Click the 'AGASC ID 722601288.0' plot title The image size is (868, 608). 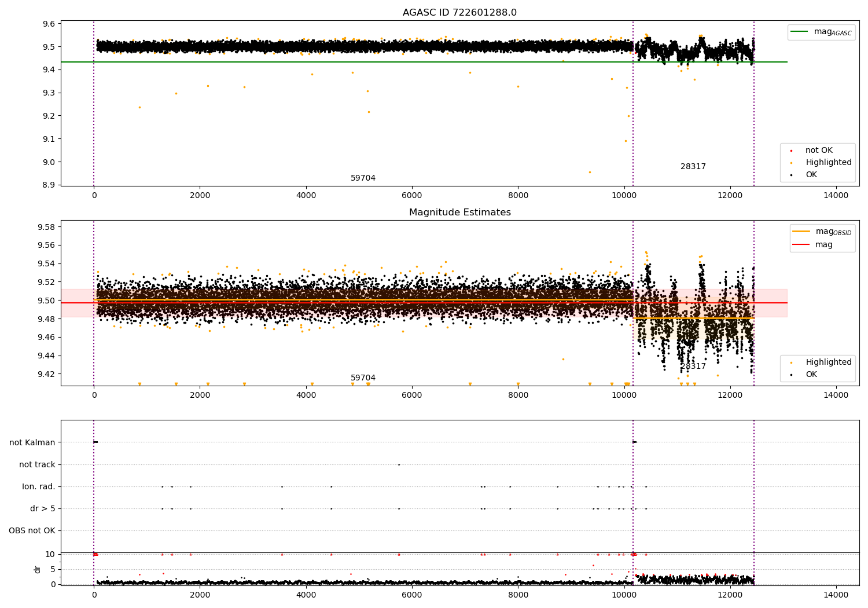459,13
